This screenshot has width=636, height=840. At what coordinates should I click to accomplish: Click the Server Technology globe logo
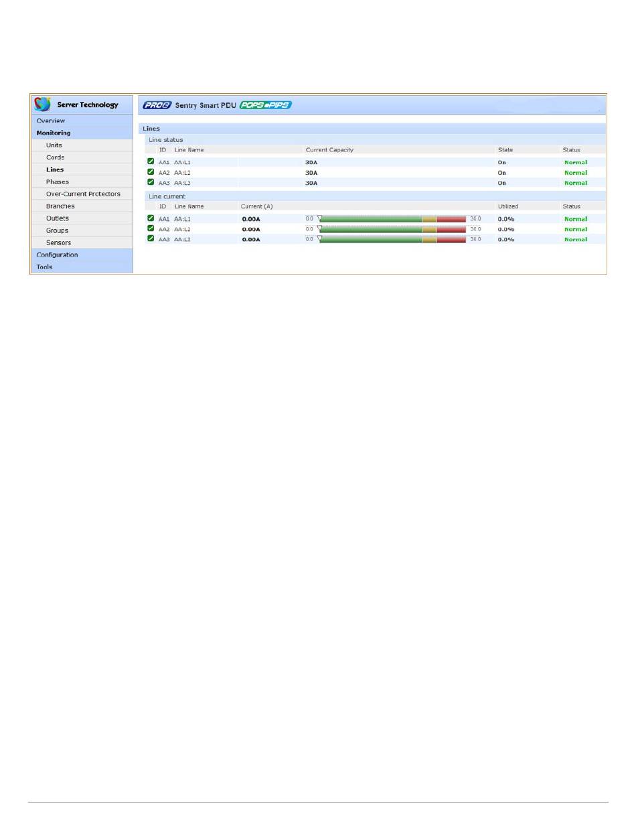pos(43,104)
